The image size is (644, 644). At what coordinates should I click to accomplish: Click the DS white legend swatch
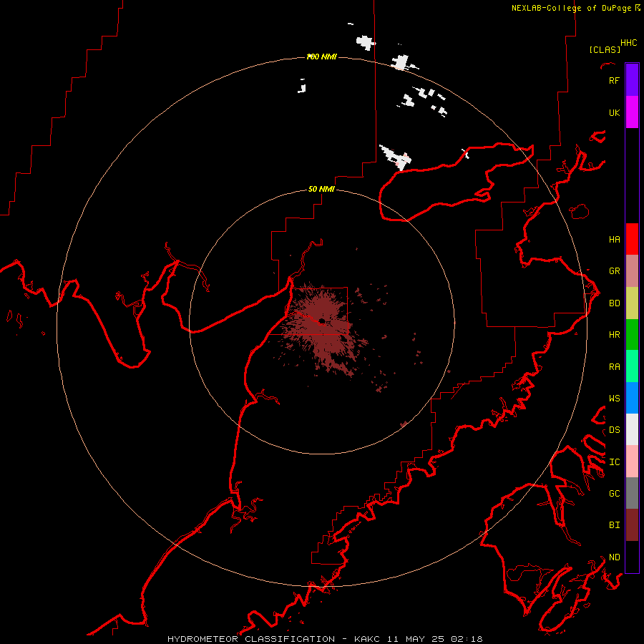pyautogui.click(x=632, y=429)
